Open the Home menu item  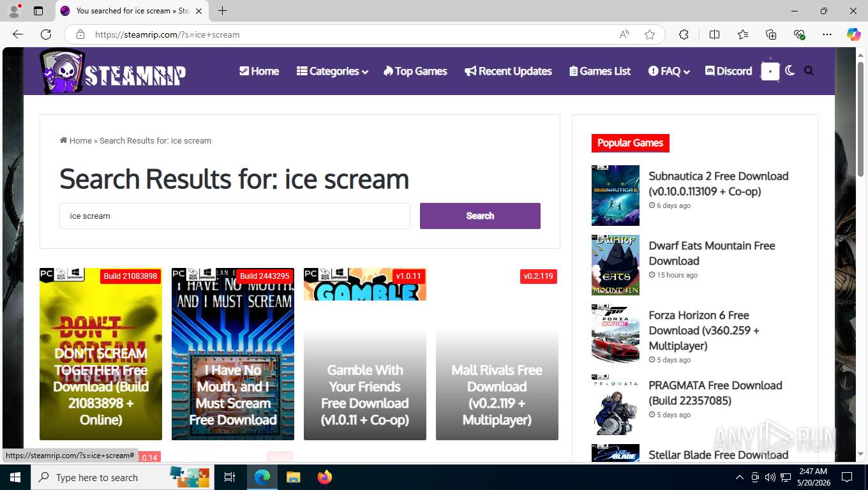point(259,71)
